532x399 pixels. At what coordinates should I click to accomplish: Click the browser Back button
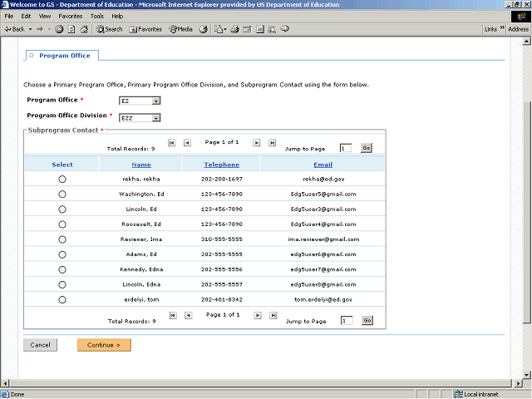point(14,29)
